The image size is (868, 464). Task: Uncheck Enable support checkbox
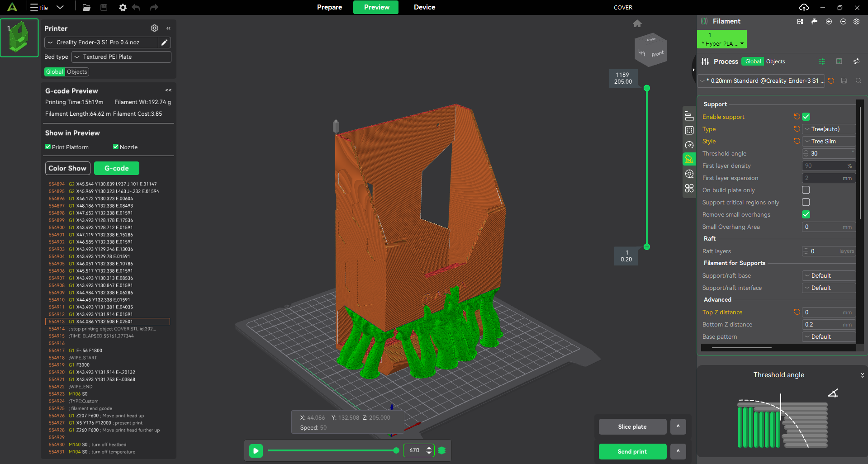pos(806,117)
